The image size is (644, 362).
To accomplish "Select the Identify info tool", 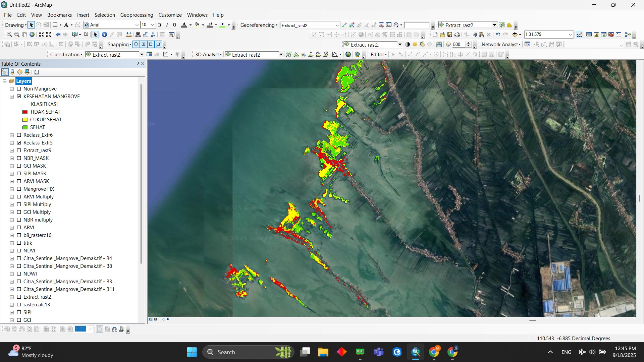I will 104,35.
